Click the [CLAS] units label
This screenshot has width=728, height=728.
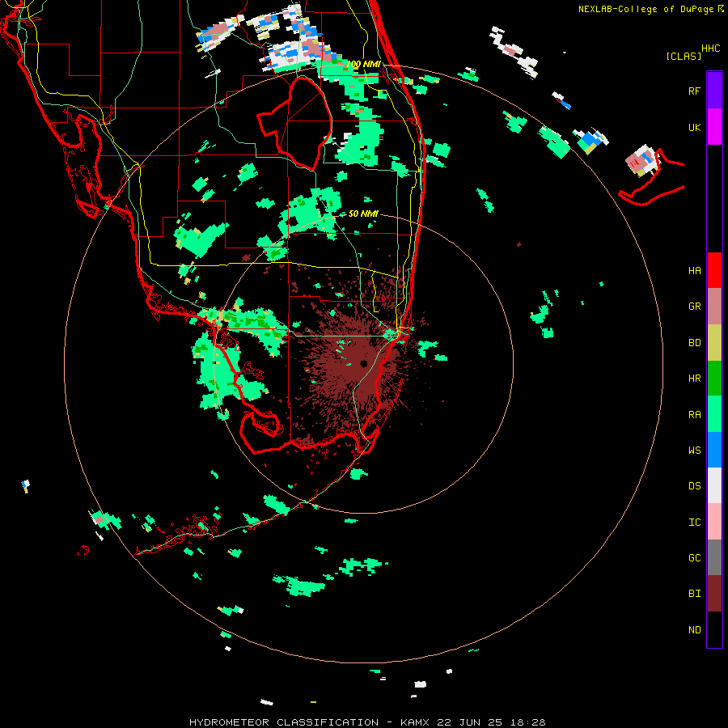coord(684,56)
